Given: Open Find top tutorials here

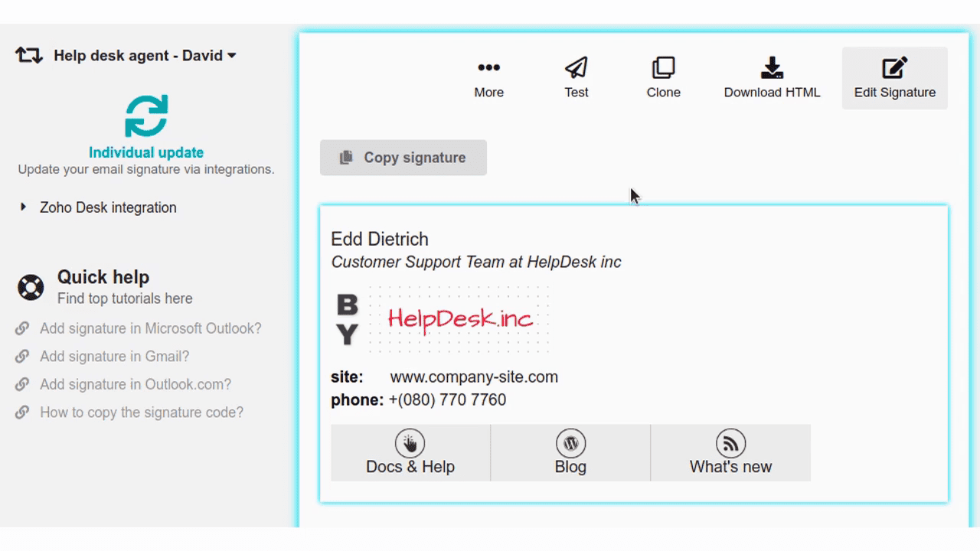Looking at the screenshot, I should coord(125,298).
